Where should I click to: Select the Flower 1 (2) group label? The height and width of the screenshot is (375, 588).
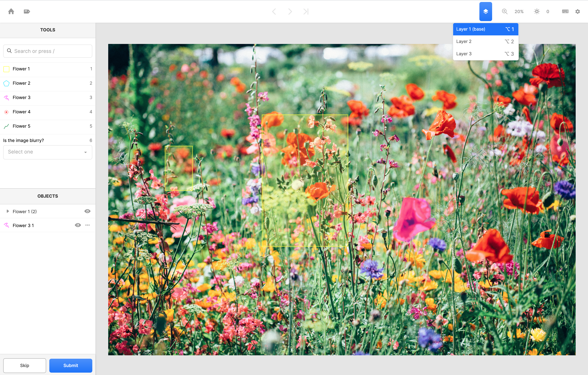25,211
